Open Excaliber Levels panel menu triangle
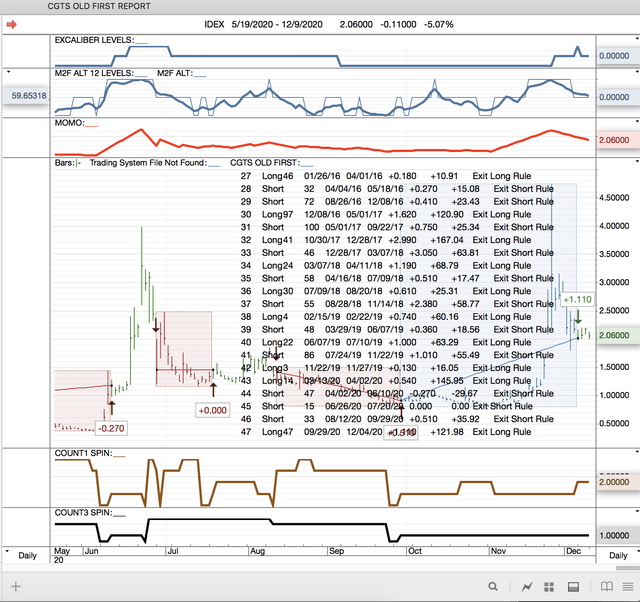Screen dimensions: 640x602 click(637, 39)
